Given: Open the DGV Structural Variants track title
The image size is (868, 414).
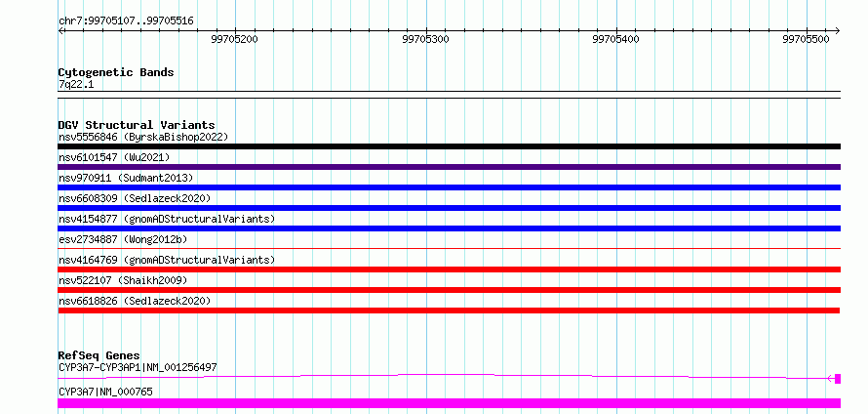Looking at the screenshot, I should tap(137, 125).
